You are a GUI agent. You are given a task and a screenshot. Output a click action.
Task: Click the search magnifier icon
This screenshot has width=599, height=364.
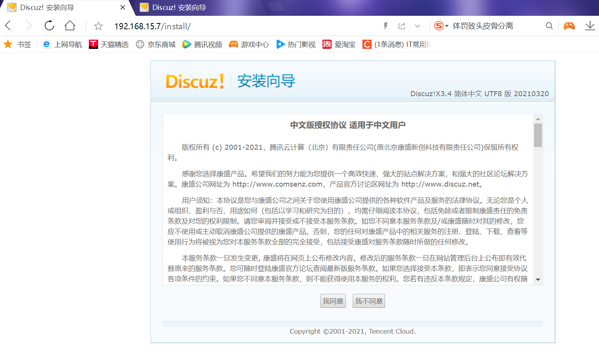pyautogui.click(x=549, y=26)
